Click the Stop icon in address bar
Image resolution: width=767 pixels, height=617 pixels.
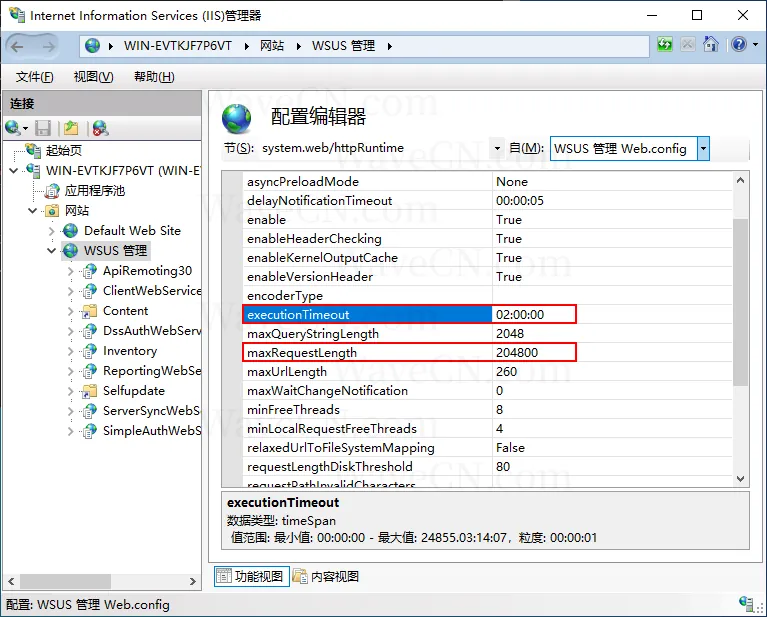pos(687,45)
